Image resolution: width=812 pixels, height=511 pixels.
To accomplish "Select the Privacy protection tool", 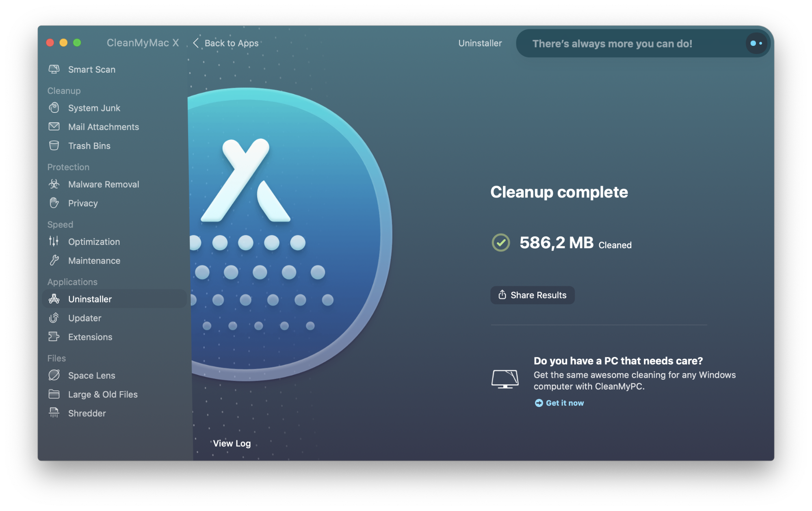I will pos(82,203).
